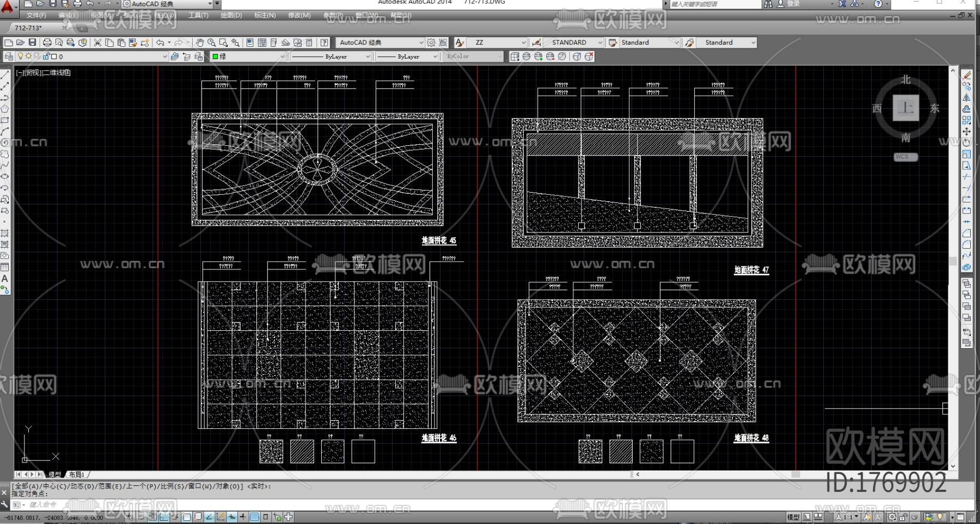Expand the layer dropdown showing layer 0
This screenshot has height=524, width=980.
tap(164, 57)
